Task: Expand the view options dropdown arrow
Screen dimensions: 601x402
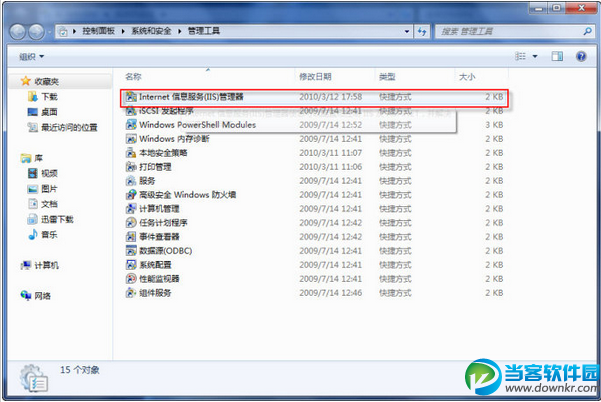Action: 535,57
